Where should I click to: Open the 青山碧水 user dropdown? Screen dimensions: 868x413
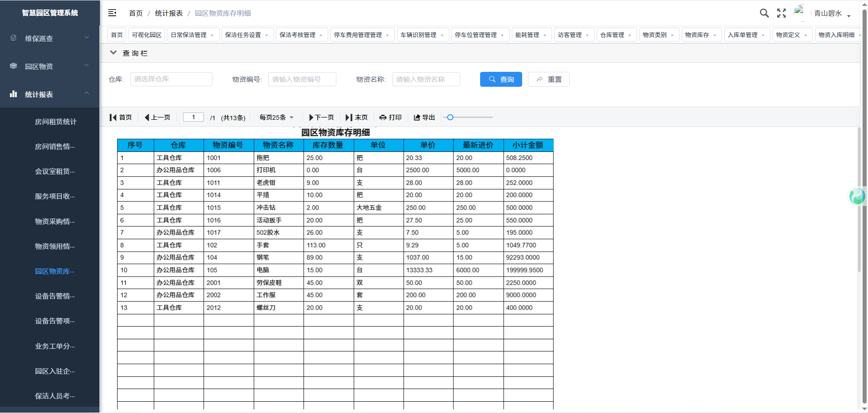click(x=832, y=14)
